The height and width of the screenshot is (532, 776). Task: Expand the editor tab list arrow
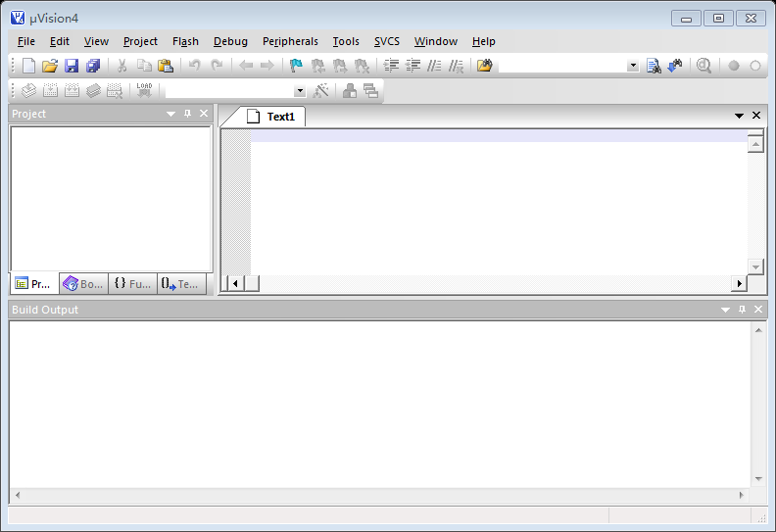(739, 116)
